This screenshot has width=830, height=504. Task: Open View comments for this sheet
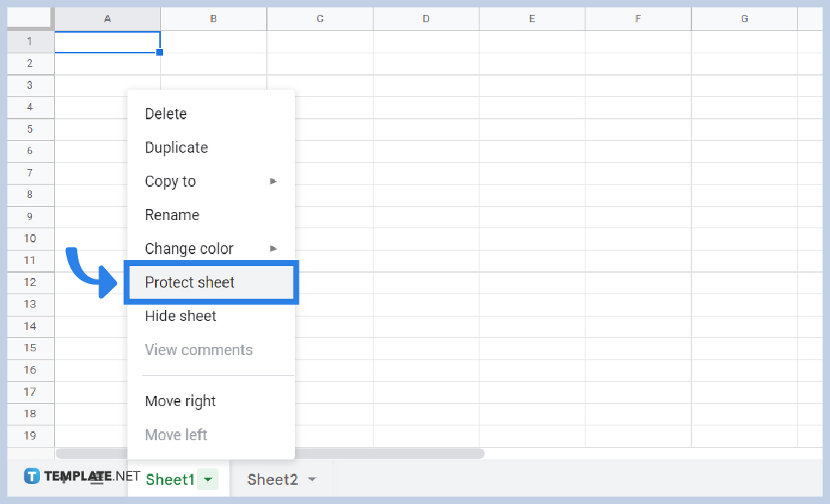[x=199, y=349]
